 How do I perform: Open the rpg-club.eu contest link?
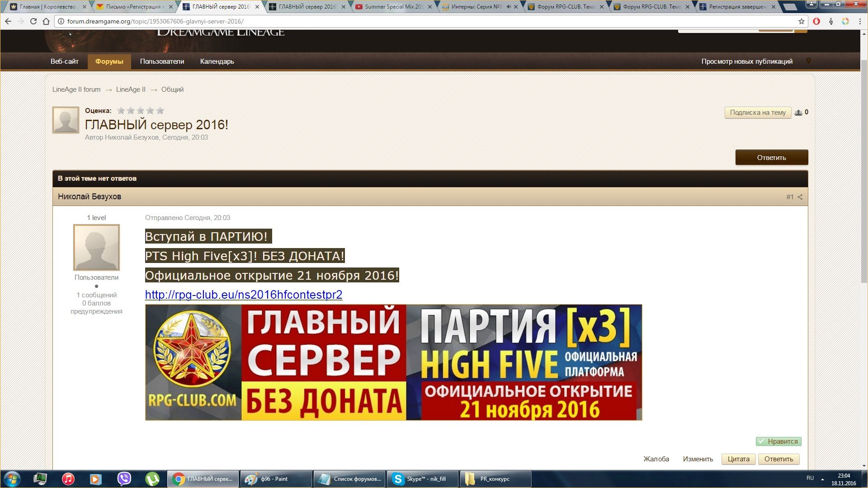pyautogui.click(x=244, y=295)
